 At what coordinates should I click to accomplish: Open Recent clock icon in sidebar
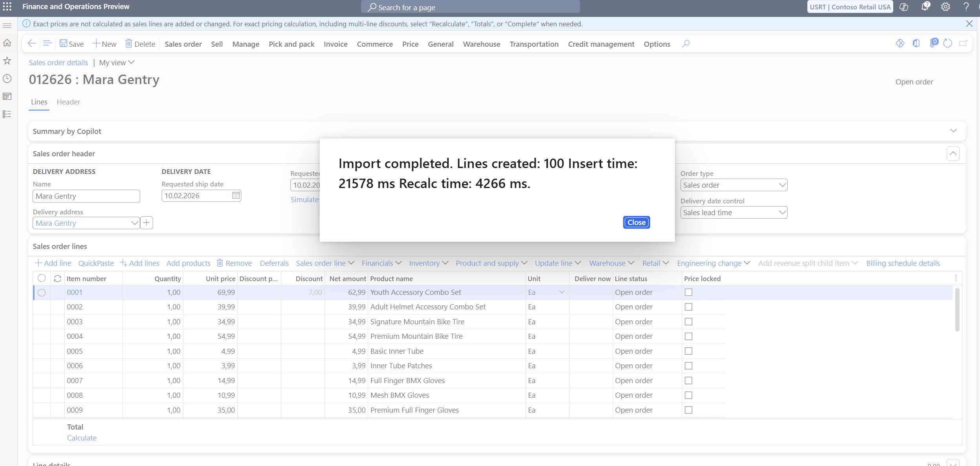point(7,79)
